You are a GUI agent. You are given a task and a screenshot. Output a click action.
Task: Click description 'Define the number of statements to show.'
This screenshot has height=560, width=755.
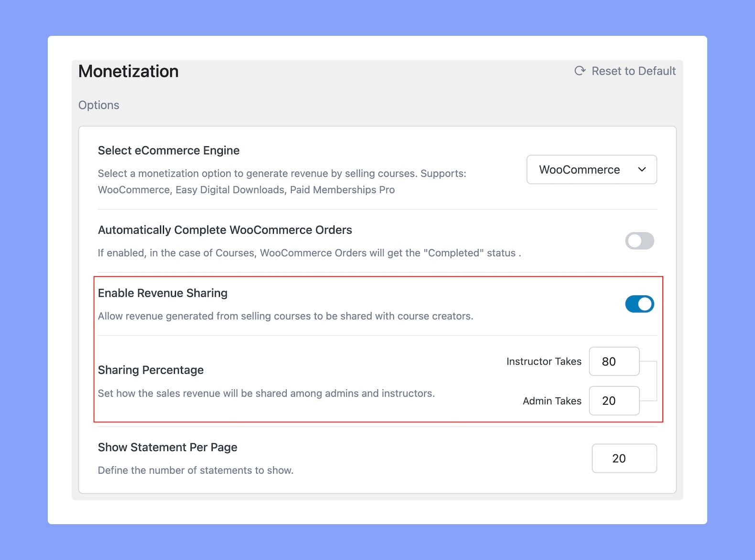(x=195, y=470)
